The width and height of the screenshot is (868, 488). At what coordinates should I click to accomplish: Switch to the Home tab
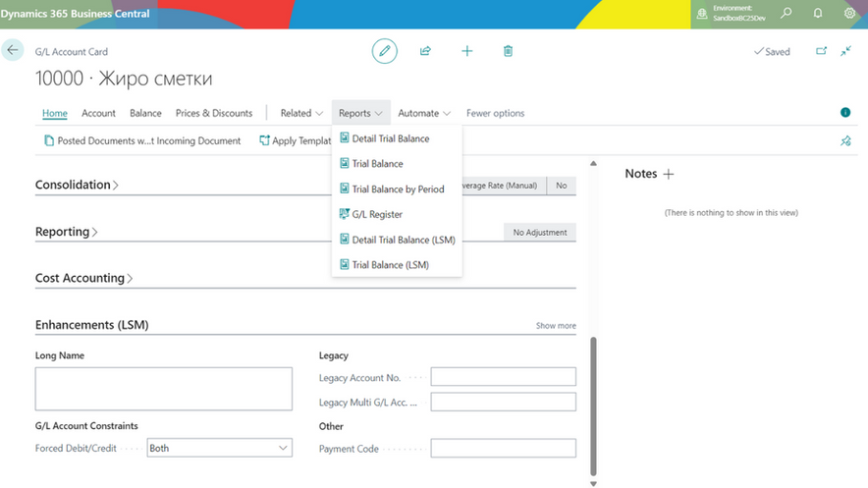[55, 113]
